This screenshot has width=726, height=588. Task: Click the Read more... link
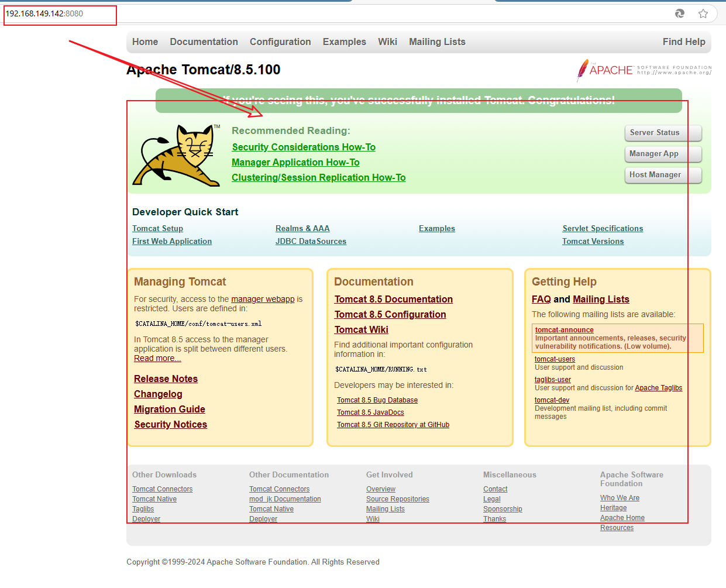157,358
